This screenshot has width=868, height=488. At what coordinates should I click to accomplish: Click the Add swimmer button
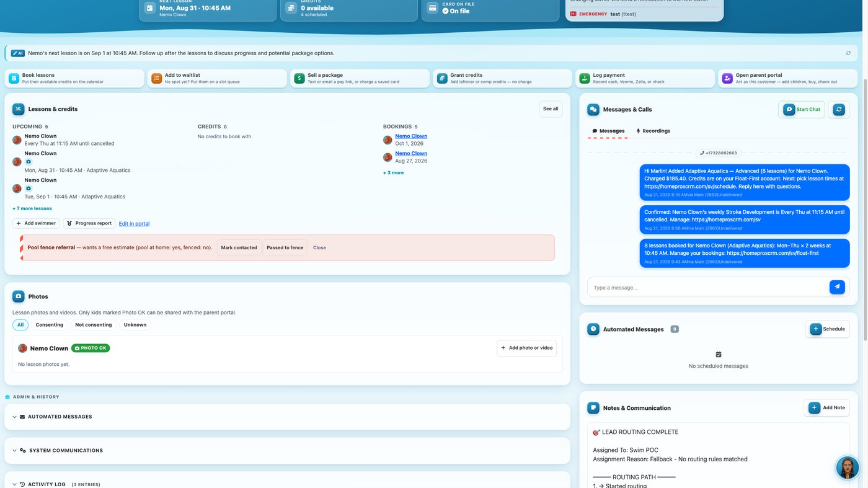(x=37, y=223)
